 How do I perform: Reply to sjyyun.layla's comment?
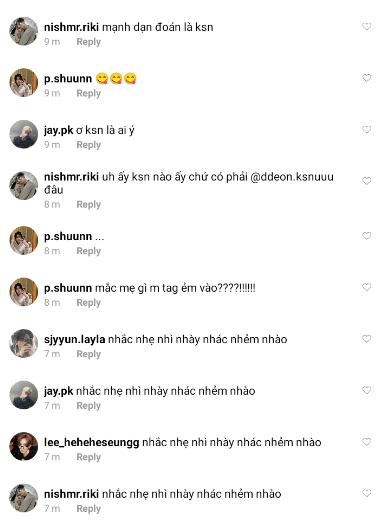tap(88, 354)
